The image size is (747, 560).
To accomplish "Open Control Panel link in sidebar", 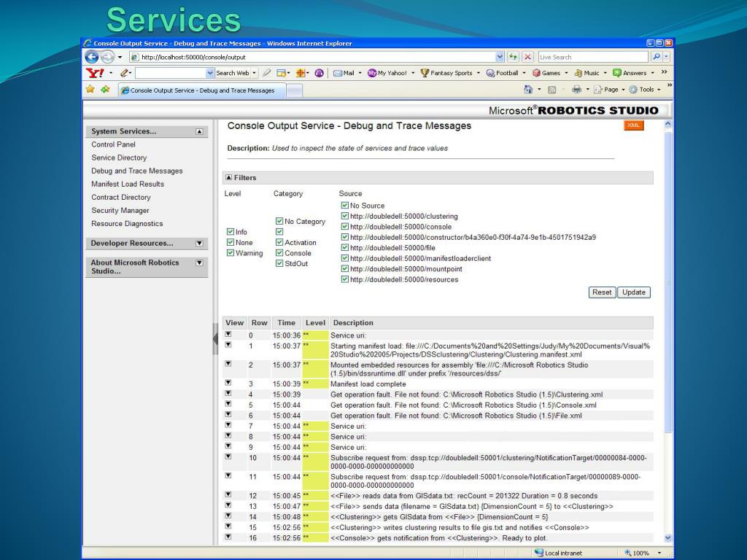I will 113,144.
